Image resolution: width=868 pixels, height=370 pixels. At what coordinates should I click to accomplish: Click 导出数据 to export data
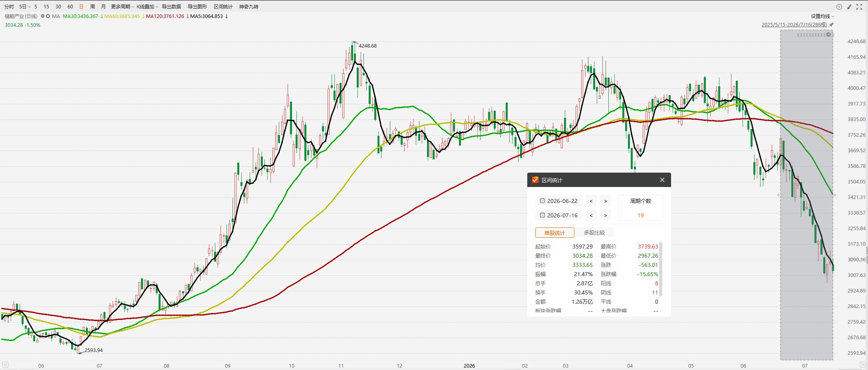click(x=171, y=7)
